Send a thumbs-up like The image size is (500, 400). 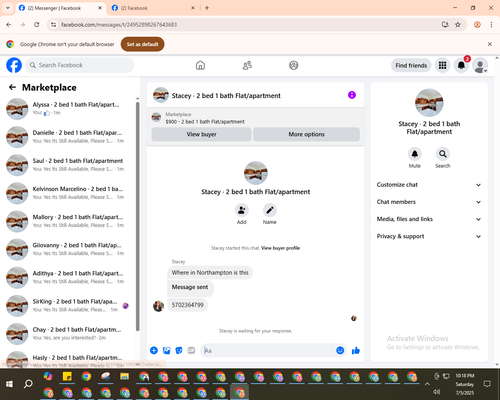(x=356, y=350)
